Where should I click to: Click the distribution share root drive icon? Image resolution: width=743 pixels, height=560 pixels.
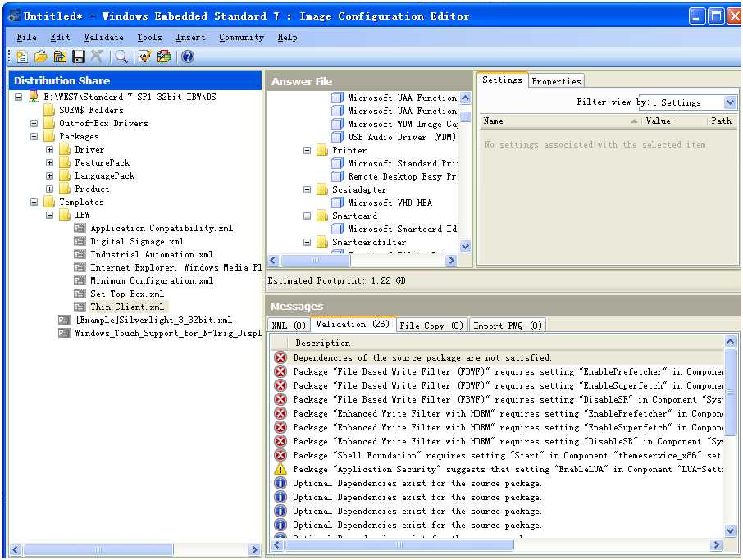point(34,96)
